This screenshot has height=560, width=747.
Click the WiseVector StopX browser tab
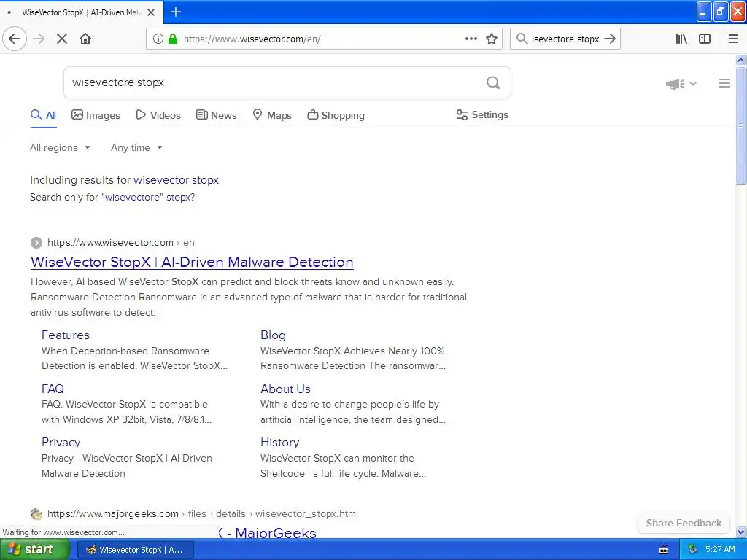point(82,12)
